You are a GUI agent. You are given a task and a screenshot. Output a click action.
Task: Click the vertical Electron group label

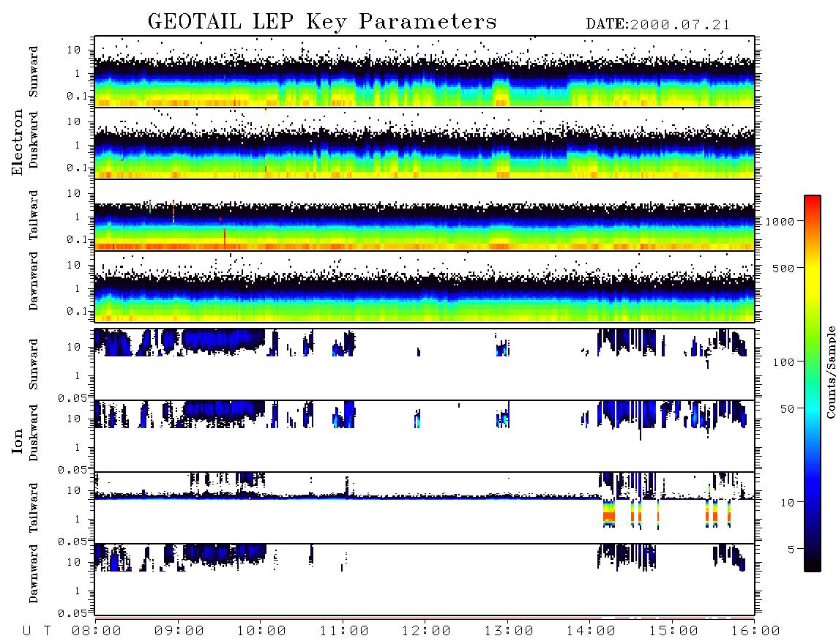17,142
